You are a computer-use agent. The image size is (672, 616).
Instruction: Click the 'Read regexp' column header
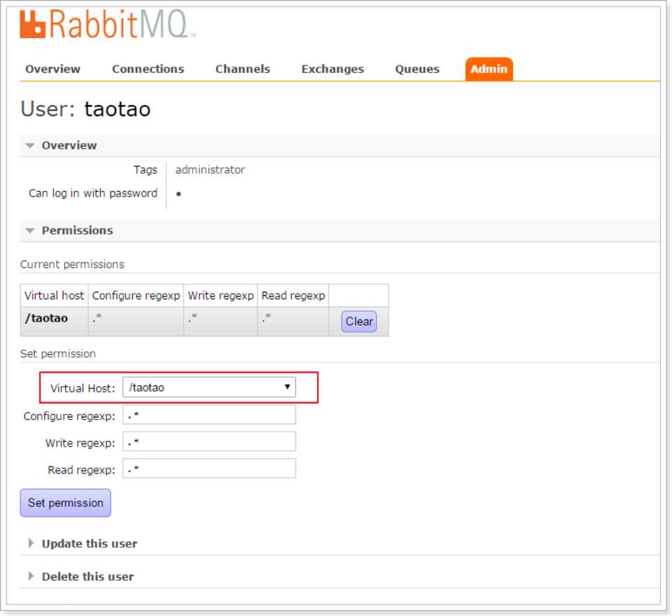click(293, 296)
